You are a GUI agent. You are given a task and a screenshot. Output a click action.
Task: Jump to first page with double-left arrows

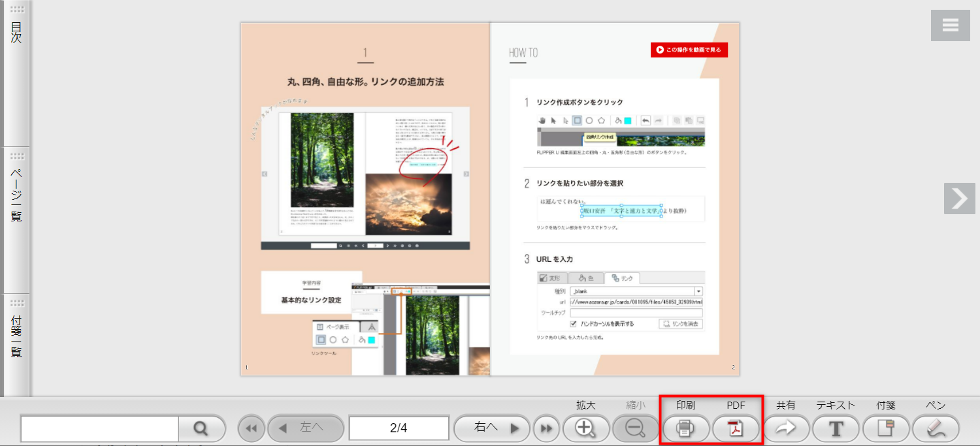pos(252,428)
